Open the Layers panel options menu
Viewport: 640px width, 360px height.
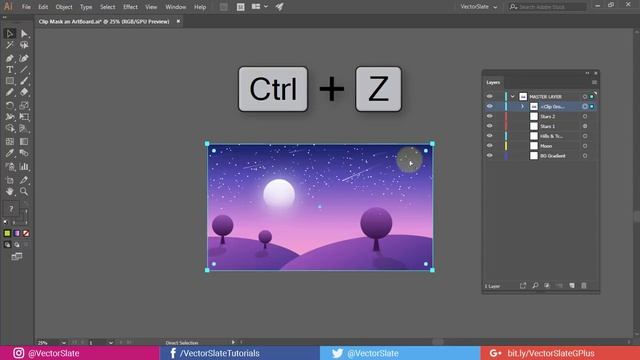tap(594, 82)
